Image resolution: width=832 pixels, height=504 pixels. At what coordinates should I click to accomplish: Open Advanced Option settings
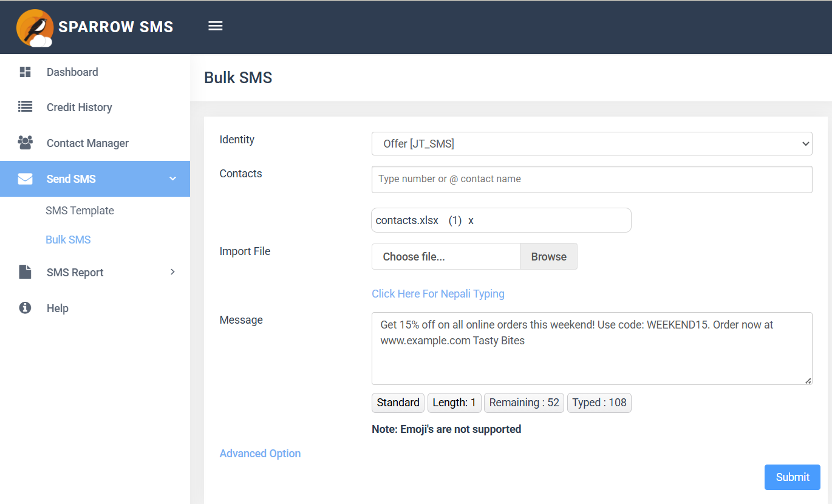click(260, 453)
